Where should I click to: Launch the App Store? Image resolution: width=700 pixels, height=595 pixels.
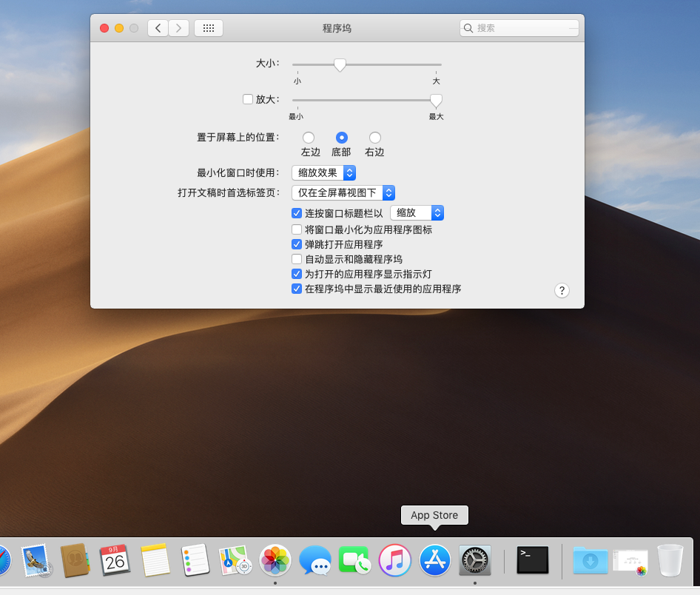click(x=434, y=560)
